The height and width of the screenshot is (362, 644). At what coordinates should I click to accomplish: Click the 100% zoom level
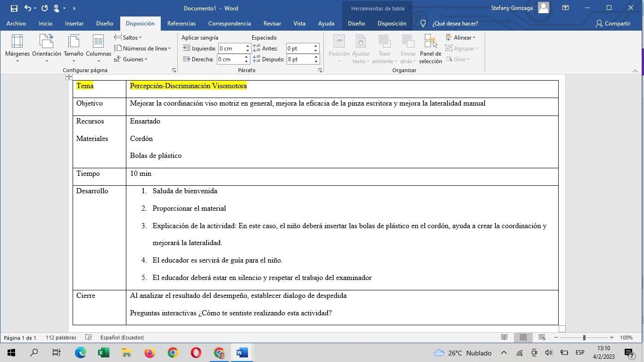click(x=626, y=337)
